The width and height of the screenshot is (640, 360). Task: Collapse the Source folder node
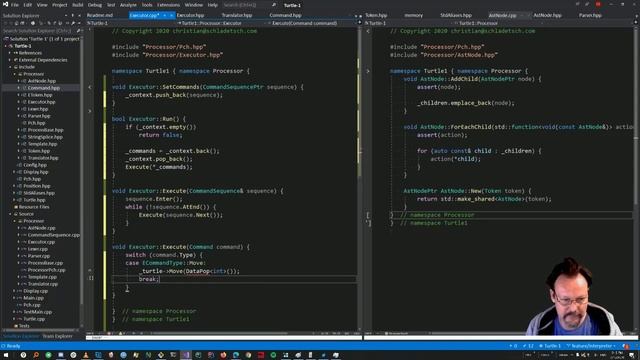10,214
